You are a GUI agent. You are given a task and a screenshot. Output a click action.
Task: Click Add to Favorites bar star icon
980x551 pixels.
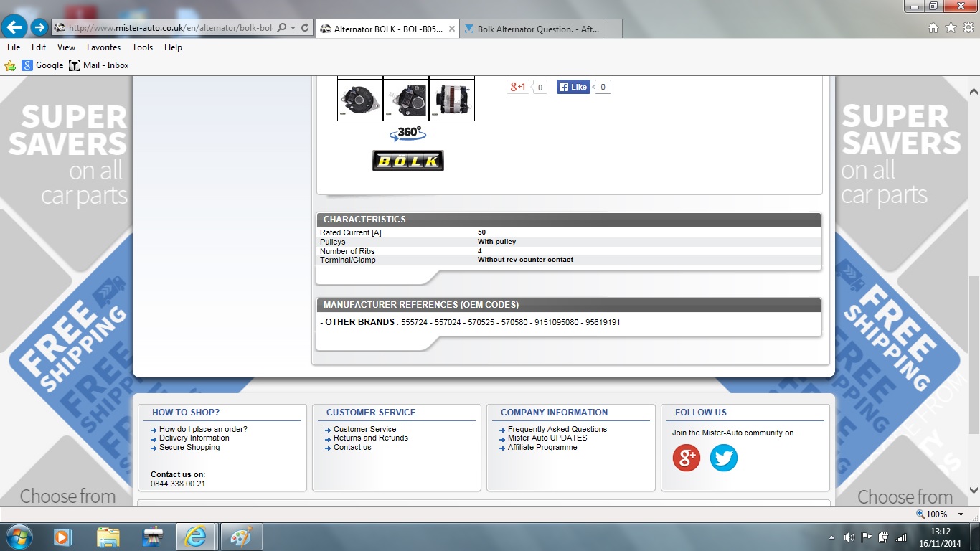10,65
